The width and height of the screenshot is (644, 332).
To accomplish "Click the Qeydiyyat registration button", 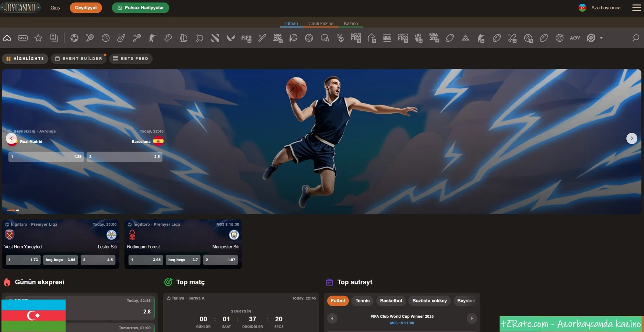I will click(86, 8).
